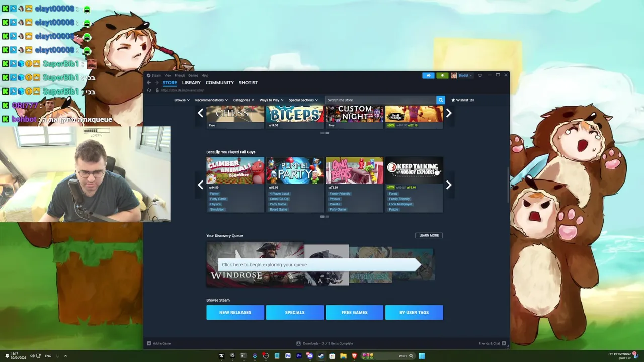Viewport: 644px width, 362px height.
Task: Click the Colorful tag on Gang Beasts
Action: (x=335, y=204)
